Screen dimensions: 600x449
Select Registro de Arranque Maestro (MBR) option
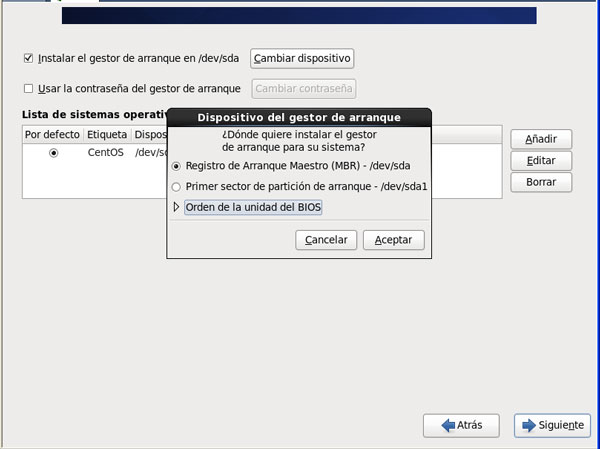tap(177, 166)
